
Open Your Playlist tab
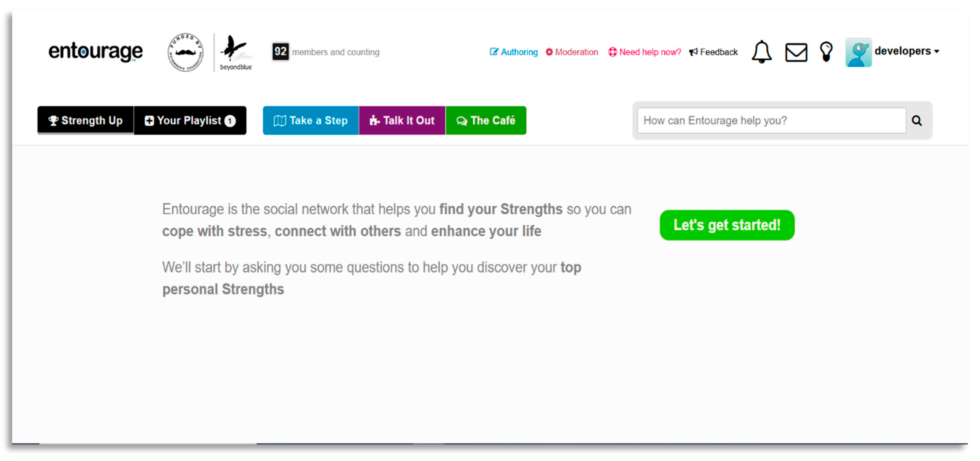coord(190,120)
